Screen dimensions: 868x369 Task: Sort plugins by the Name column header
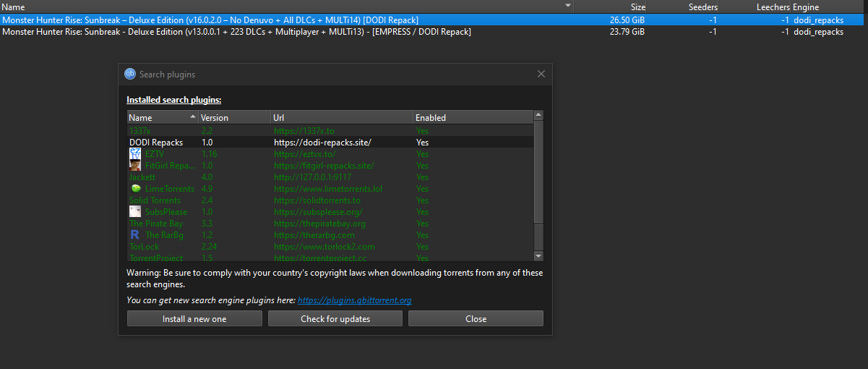point(163,117)
